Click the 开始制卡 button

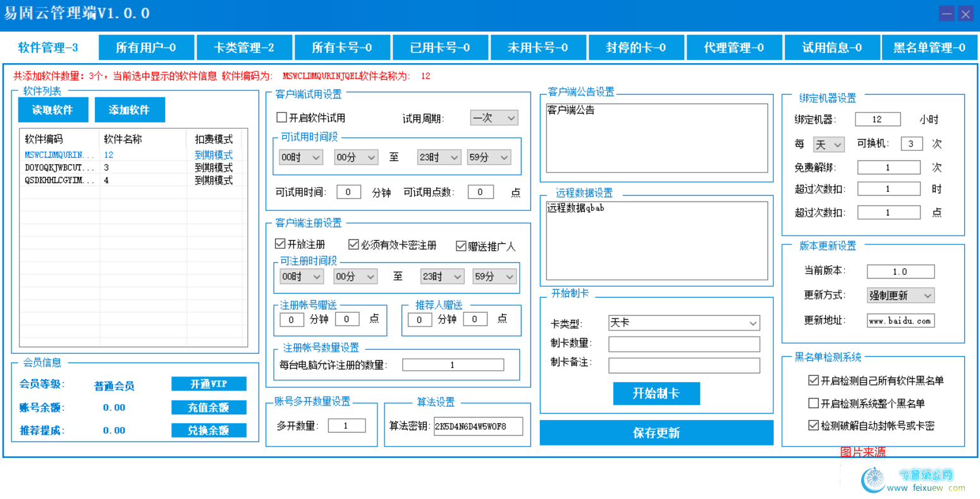(x=656, y=394)
